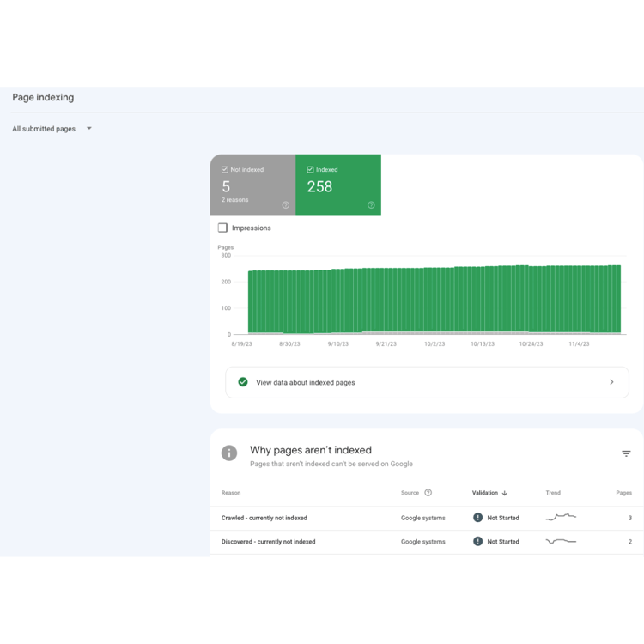Click info icon beside Why pages aren't indexed
This screenshot has width=644, height=644.
[229, 453]
